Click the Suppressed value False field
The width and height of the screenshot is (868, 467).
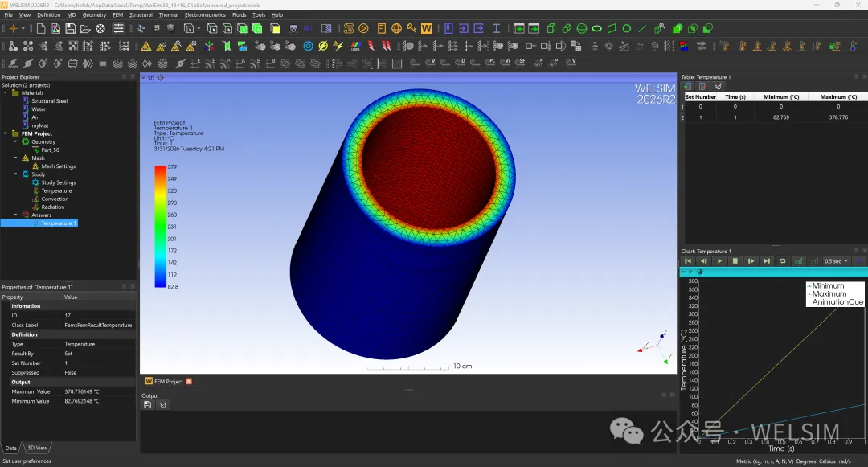pos(99,372)
